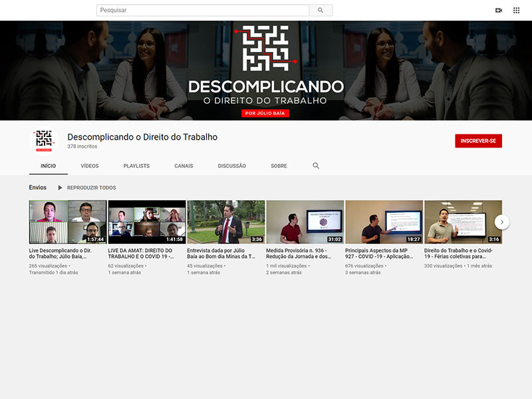The height and width of the screenshot is (399, 532).
Task: Open Férias coletivas video thumbnail
Action: [x=463, y=222]
